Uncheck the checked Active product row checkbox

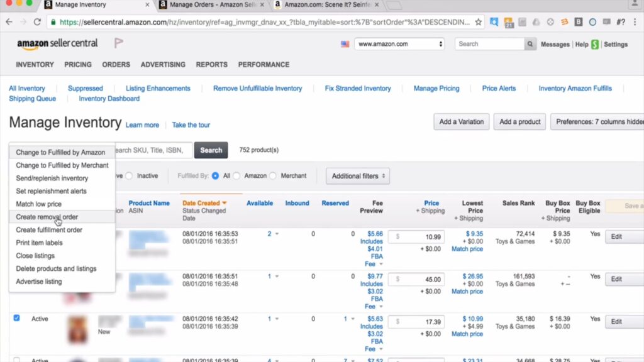click(17, 319)
